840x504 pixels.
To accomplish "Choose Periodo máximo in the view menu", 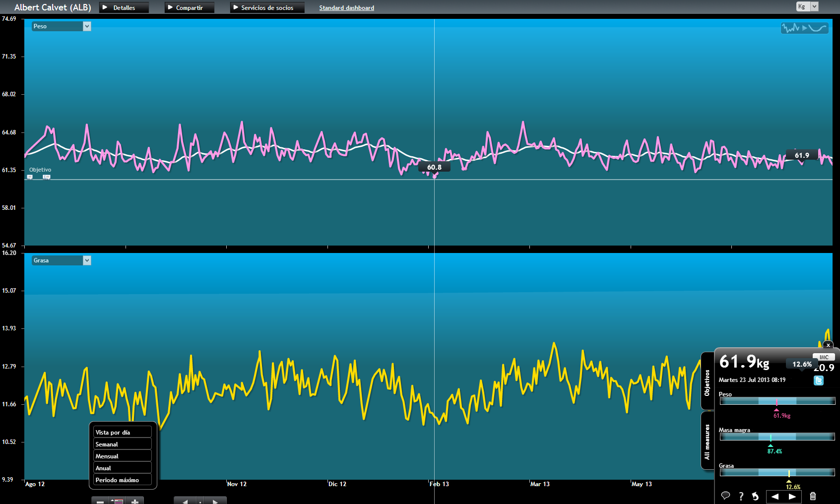I will click(122, 480).
